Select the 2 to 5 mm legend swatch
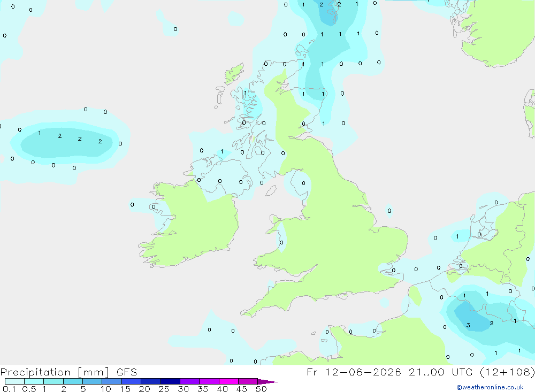Screen dimensions: 535x392 click(x=73, y=381)
